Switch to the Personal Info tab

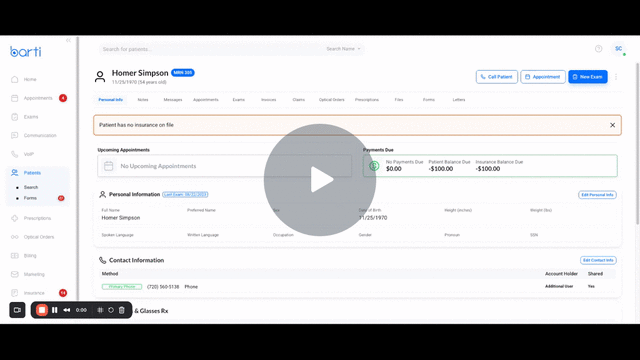coord(111,100)
